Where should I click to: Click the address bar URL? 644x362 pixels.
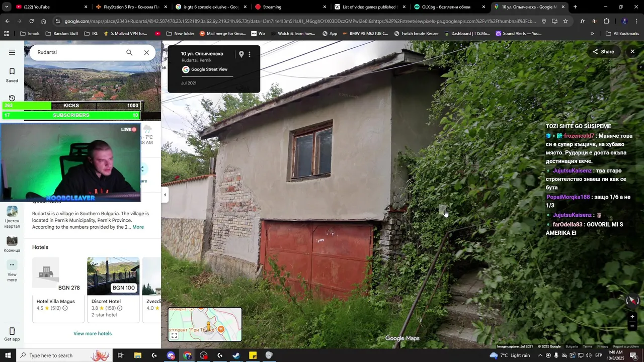[300, 21]
